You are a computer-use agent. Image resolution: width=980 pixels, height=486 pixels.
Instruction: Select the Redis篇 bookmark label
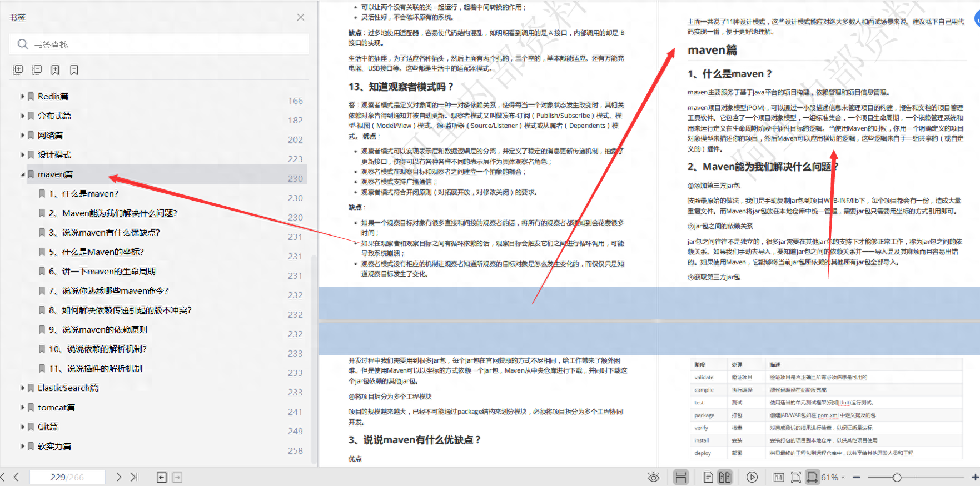[x=53, y=96]
